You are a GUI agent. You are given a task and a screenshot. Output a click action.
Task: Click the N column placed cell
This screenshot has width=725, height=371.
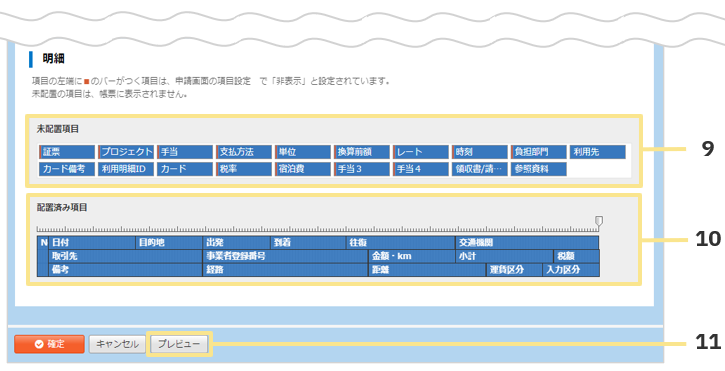pyautogui.click(x=43, y=256)
